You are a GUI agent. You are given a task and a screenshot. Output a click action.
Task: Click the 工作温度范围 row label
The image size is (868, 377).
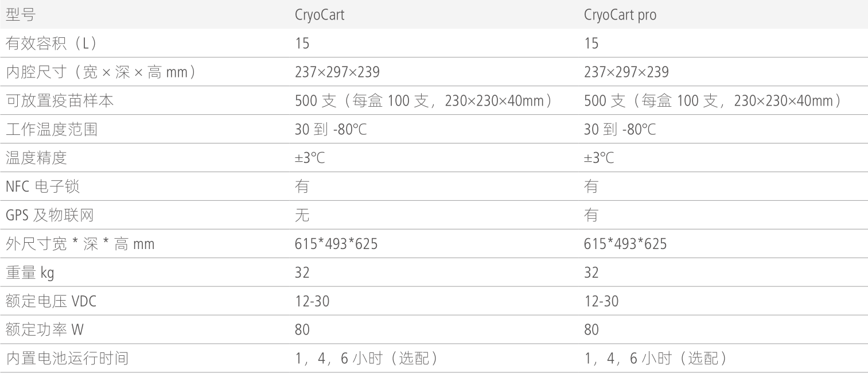(51, 130)
